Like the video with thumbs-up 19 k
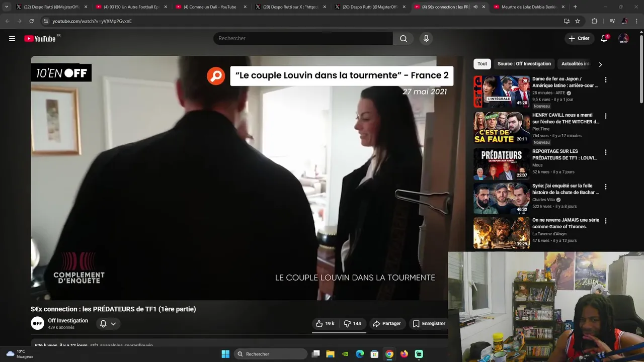This screenshot has width=644, height=362. pyautogui.click(x=325, y=324)
